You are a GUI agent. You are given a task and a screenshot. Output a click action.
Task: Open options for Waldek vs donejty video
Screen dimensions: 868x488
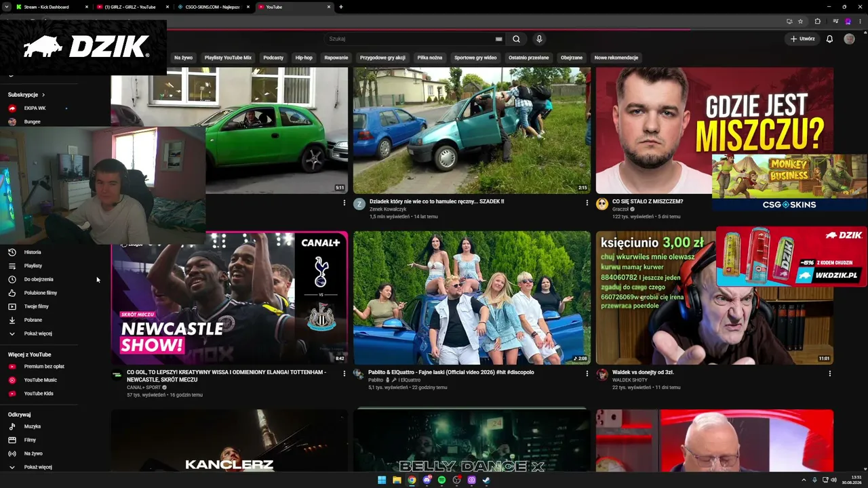pos(829,373)
